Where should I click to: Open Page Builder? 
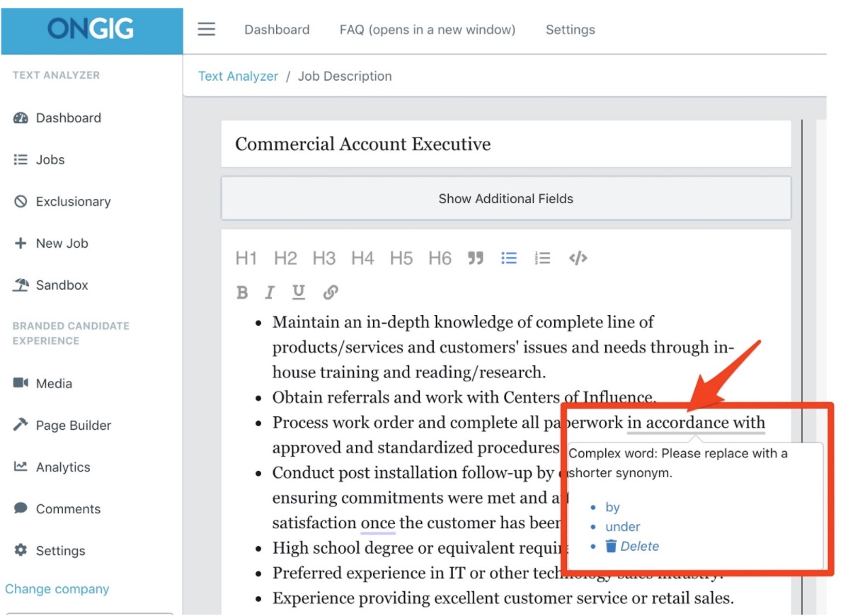coord(73,425)
